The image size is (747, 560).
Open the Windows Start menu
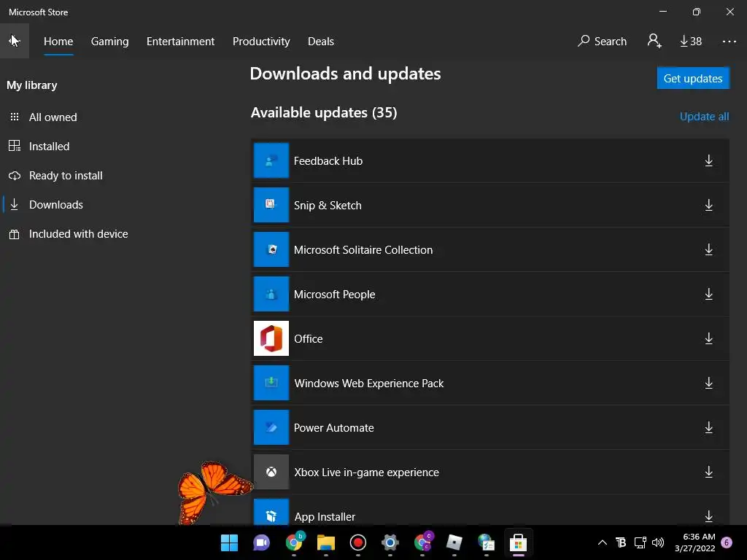point(229,542)
